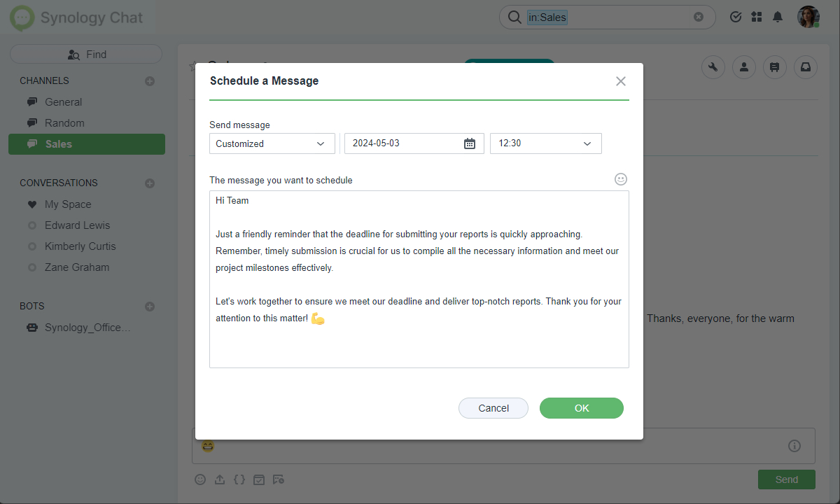The image size is (840, 504).
Task: Select the General channel
Action: click(63, 102)
